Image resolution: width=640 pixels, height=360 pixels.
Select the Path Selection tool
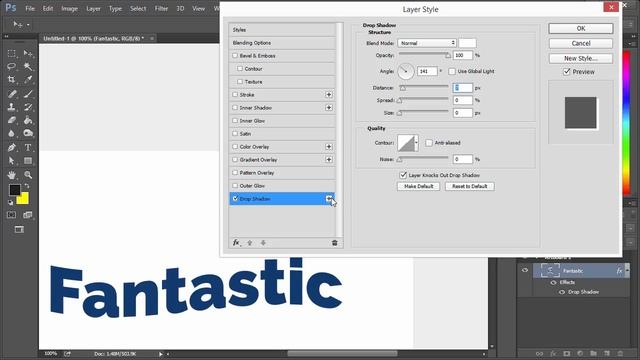click(x=11, y=161)
